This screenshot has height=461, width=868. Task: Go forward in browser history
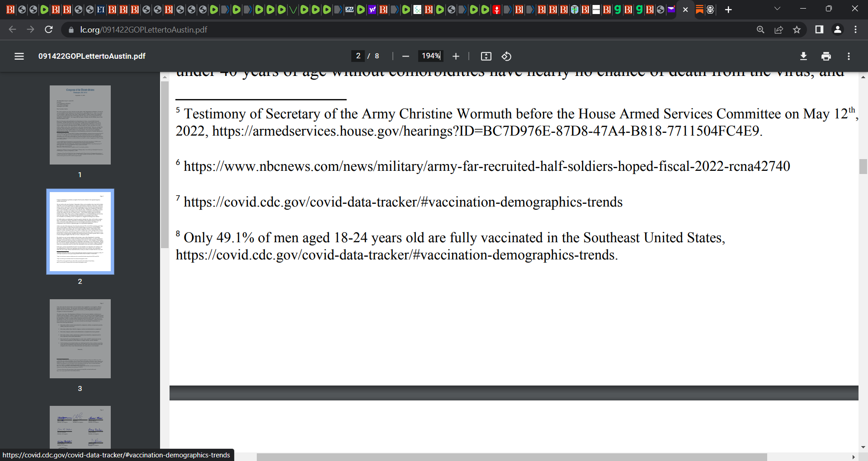[30, 29]
